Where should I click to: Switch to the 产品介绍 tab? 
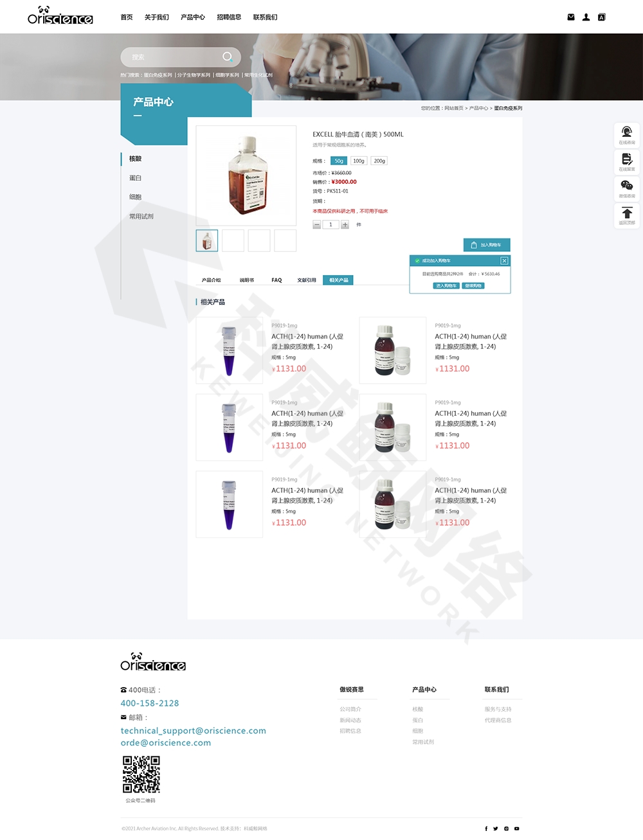211,280
